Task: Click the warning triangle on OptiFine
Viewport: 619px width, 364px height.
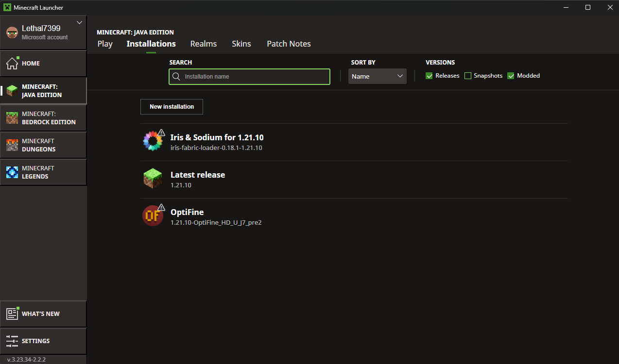Action: (161, 207)
